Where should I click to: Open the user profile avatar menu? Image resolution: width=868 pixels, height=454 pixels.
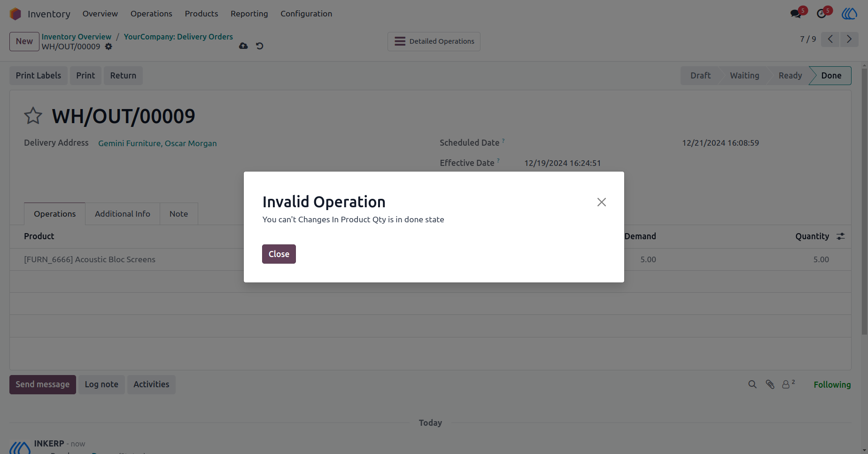[x=849, y=14]
